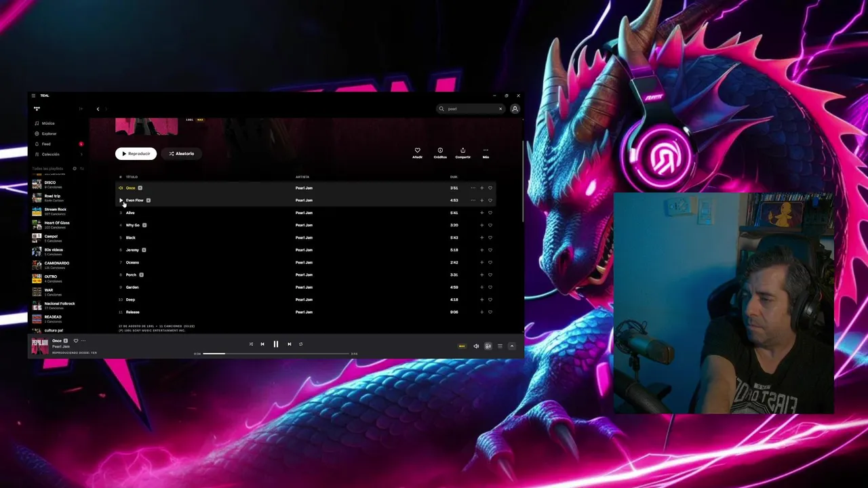Add Deep to a playlist with plus
The width and height of the screenshot is (868, 488).
coord(481,300)
